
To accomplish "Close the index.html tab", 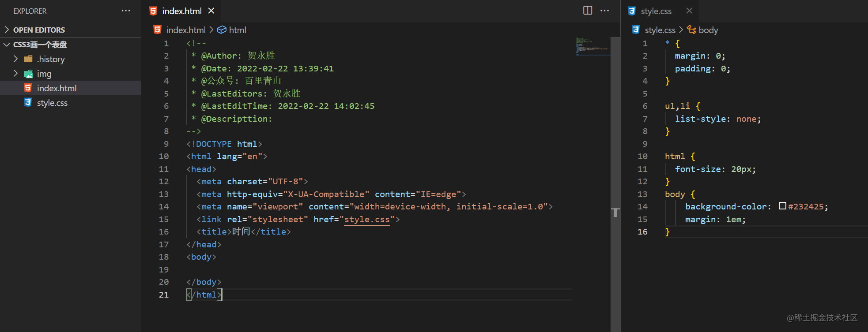I will [x=211, y=11].
